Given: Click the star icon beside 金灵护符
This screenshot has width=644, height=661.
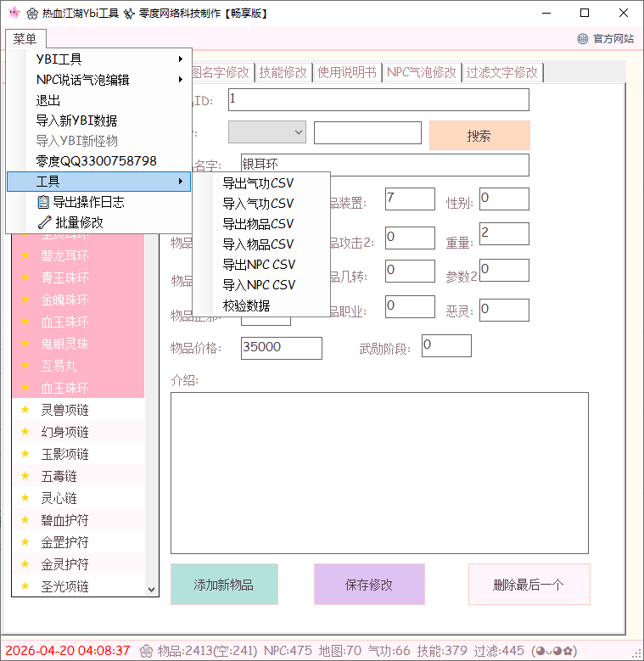Looking at the screenshot, I should pyautogui.click(x=25, y=564).
